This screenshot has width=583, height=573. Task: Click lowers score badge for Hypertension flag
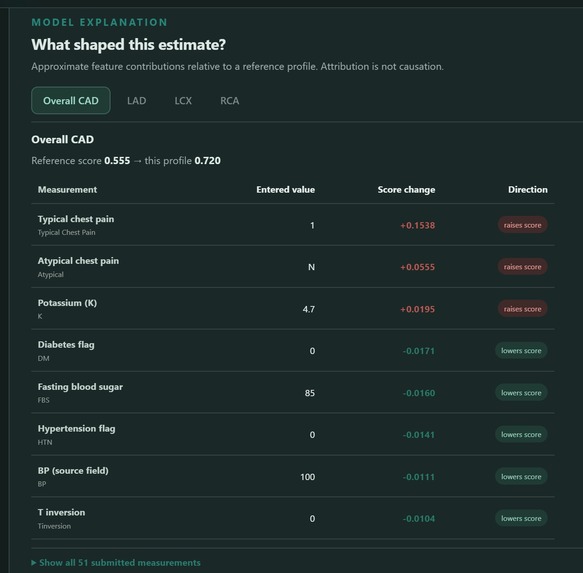[x=521, y=434]
